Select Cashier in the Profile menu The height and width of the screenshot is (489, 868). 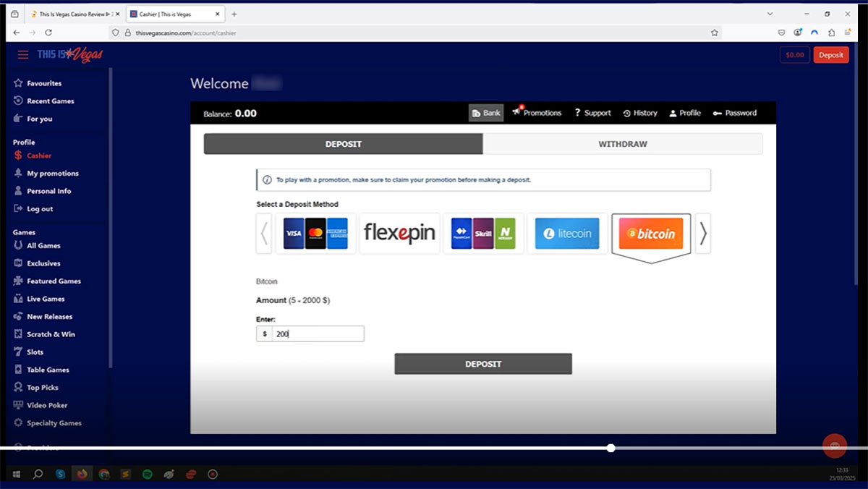39,156
